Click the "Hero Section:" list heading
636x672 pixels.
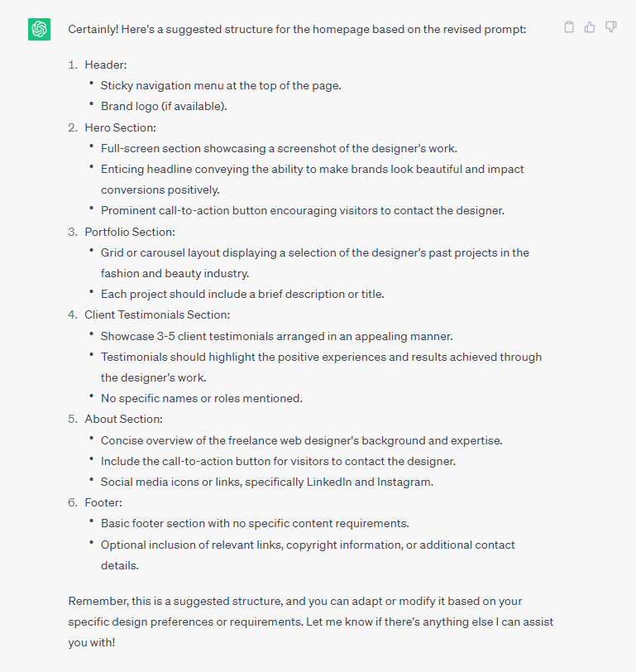[x=120, y=127]
